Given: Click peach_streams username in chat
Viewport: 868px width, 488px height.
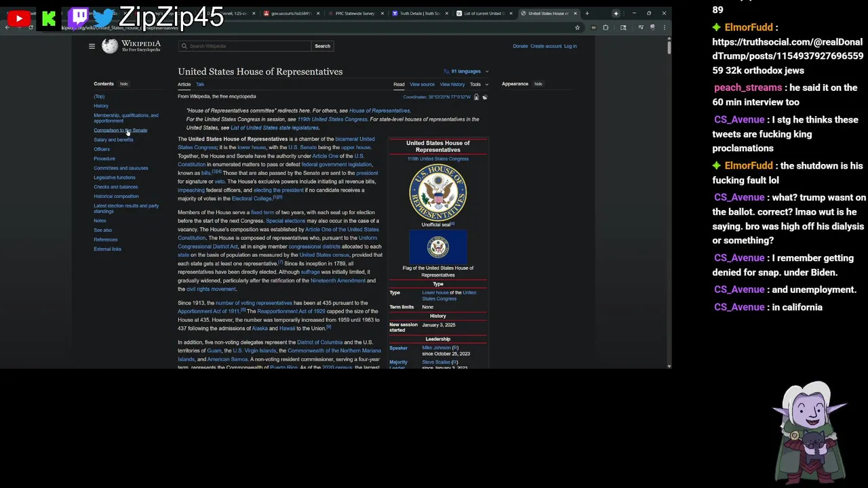Looking at the screenshot, I should [x=748, y=87].
